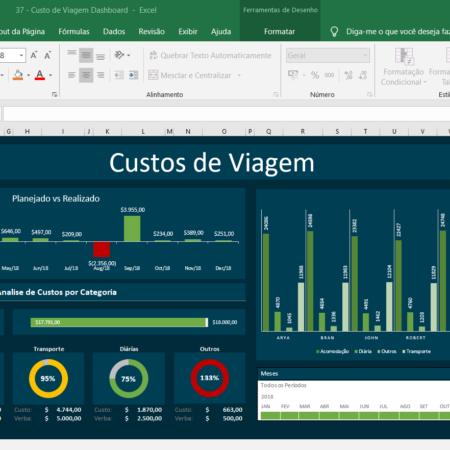This screenshot has height=450, width=450.
Task: Decrease the font size with the smaller A icon
Action: [x=47, y=55]
